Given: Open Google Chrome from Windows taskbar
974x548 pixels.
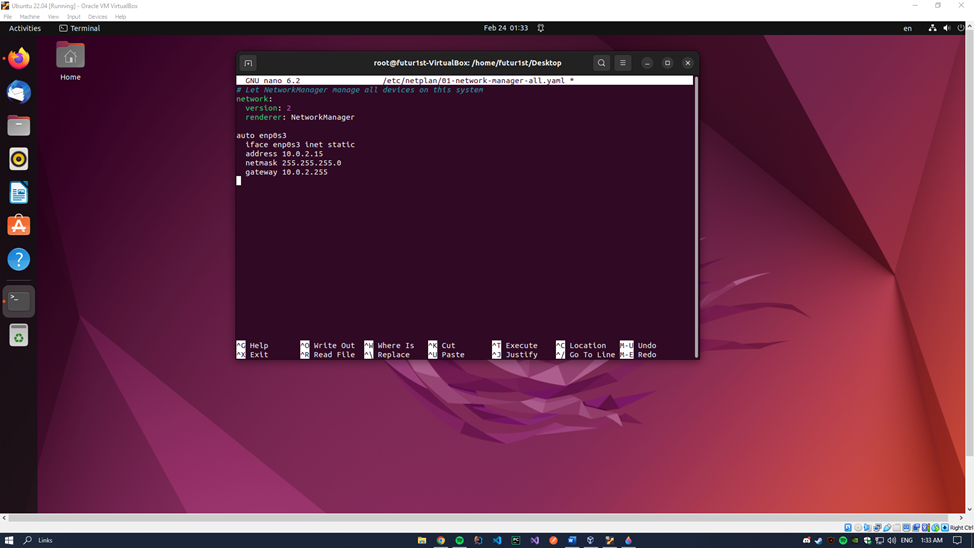Looking at the screenshot, I should pos(440,541).
